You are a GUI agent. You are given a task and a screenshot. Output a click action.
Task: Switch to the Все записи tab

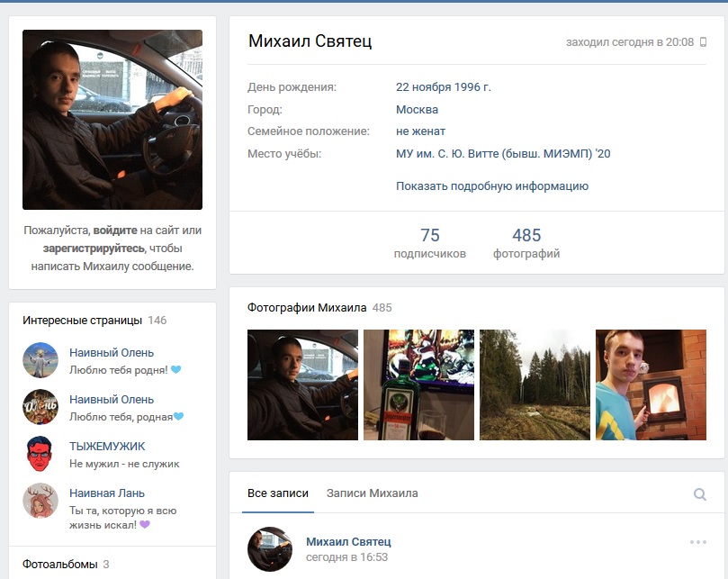(278, 493)
